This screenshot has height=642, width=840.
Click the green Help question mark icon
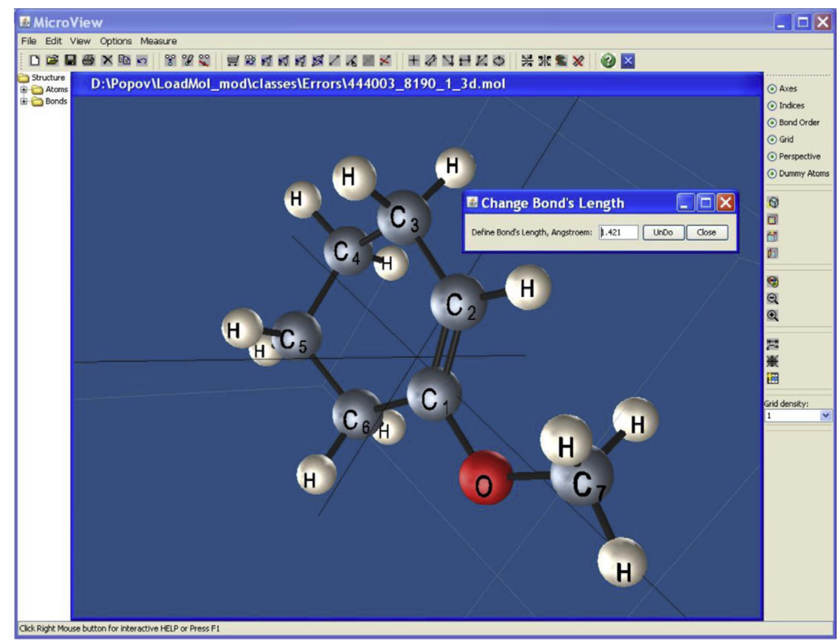(x=609, y=61)
